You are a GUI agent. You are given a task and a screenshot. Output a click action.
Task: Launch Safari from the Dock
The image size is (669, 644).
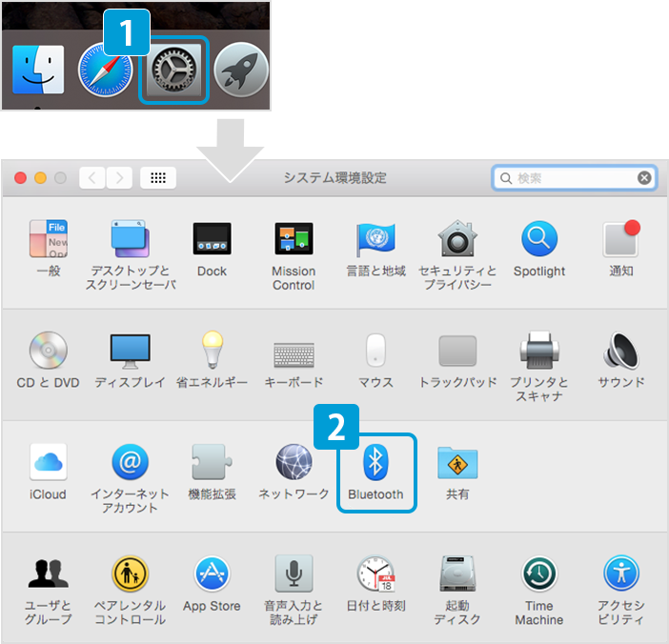coord(106,70)
